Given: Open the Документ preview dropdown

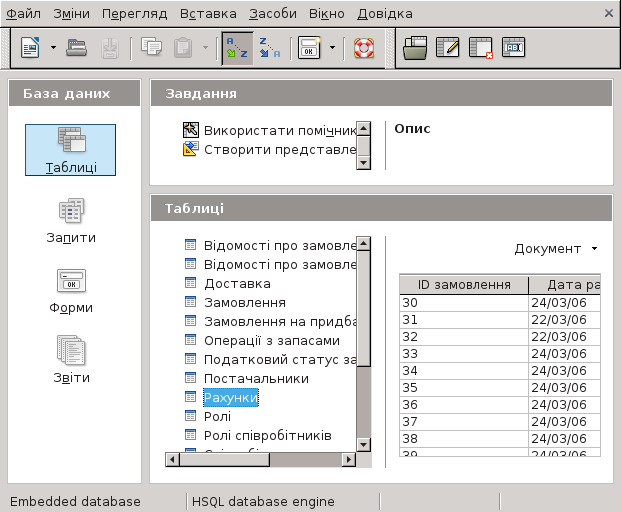Looking at the screenshot, I should (556, 249).
